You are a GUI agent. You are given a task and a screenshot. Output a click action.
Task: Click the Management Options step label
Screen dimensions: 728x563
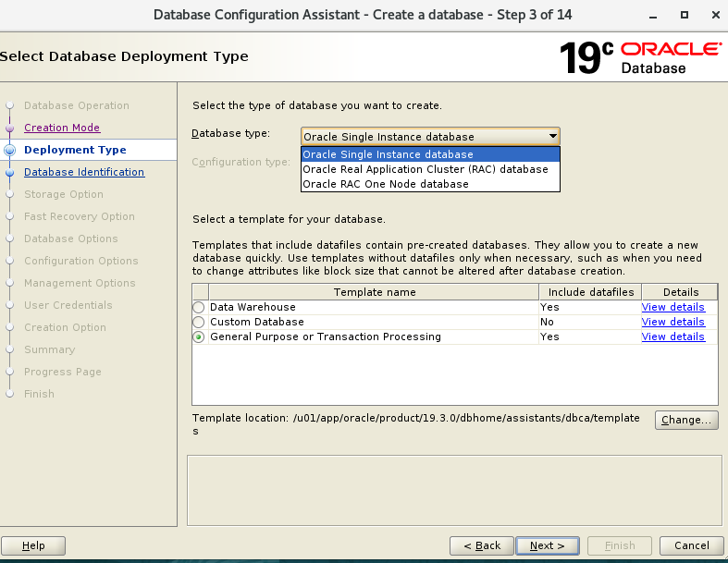[80, 283]
